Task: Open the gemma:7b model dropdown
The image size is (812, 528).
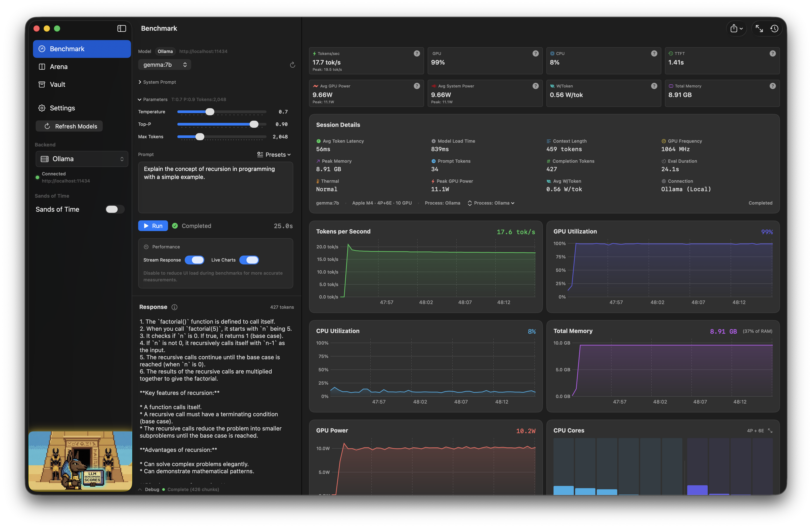Action: (164, 65)
